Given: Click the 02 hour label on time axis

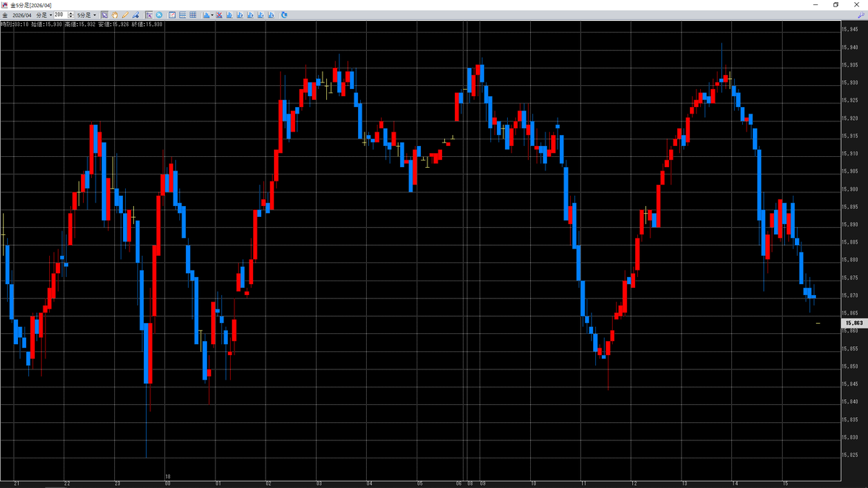Looking at the screenshot, I should coord(268,483).
